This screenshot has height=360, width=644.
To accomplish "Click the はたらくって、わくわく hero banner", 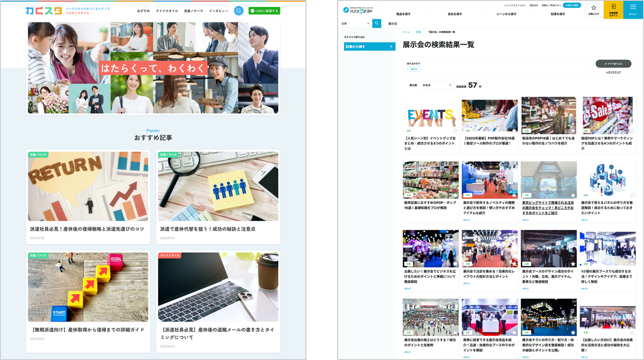I will coord(154,68).
